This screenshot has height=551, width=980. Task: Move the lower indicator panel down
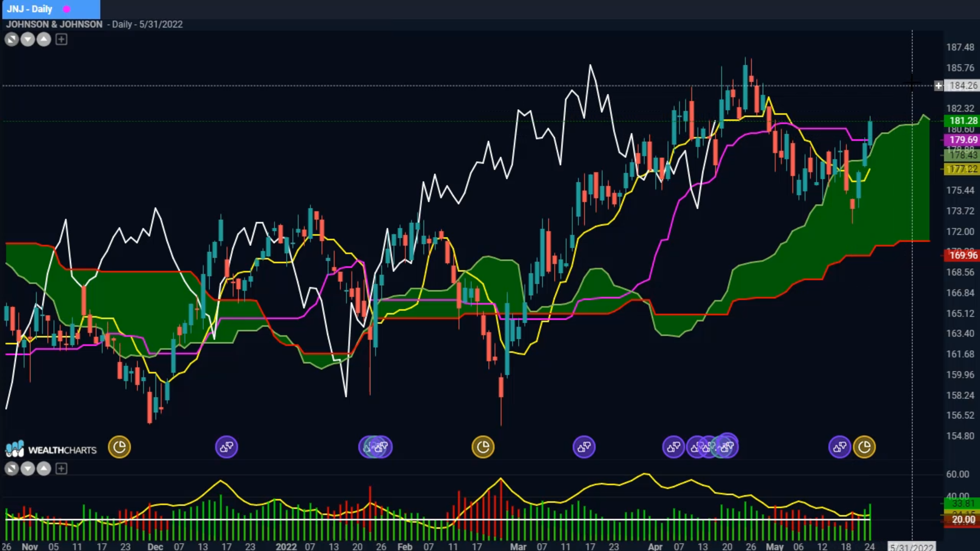[x=28, y=468]
